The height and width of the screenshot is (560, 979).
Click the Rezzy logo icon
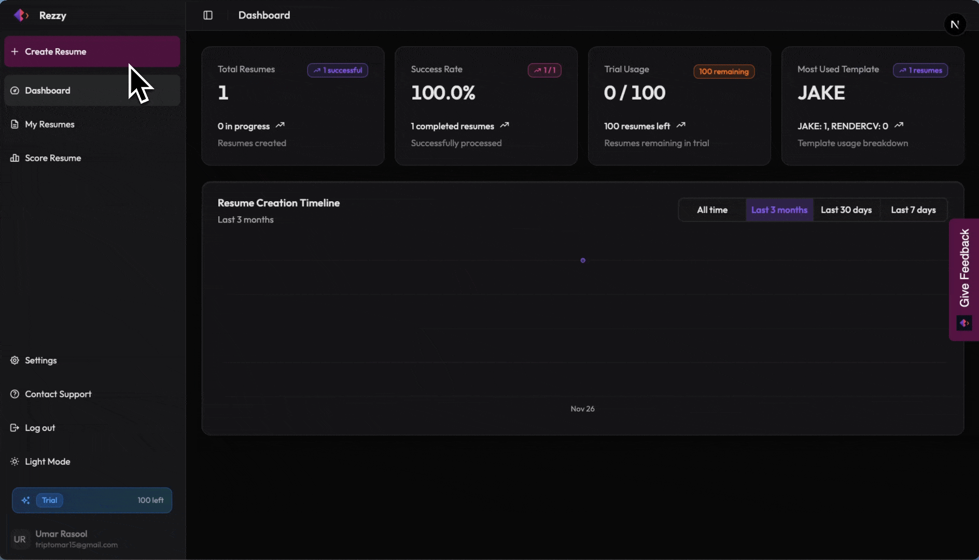pyautogui.click(x=21, y=16)
